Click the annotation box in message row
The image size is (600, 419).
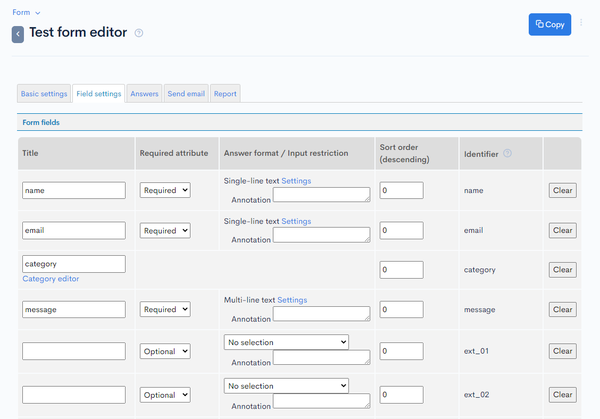click(x=321, y=314)
